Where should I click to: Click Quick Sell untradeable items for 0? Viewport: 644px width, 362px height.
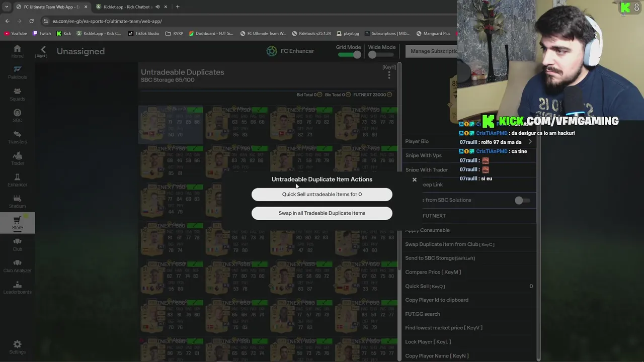(x=322, y=195)
